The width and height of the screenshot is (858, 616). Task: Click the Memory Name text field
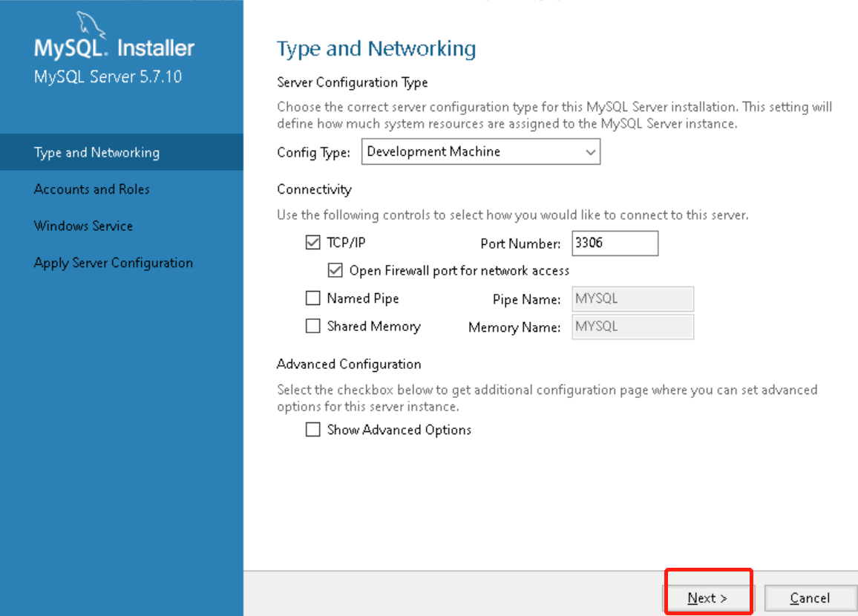coord(632,326)
